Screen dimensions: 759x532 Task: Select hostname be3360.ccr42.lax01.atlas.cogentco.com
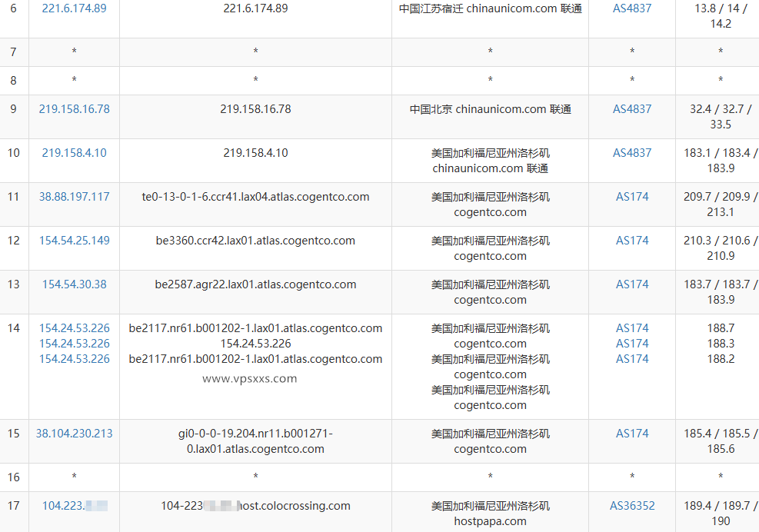[x=255, y=241]
